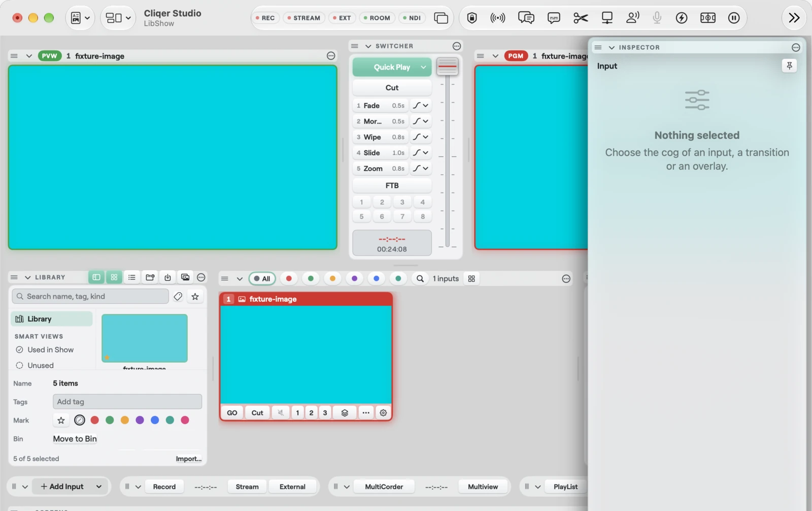Collapse the Switcher panel chevron
Image resolution: width=812 pixels, height=511 pixels.
coord(368,46)
